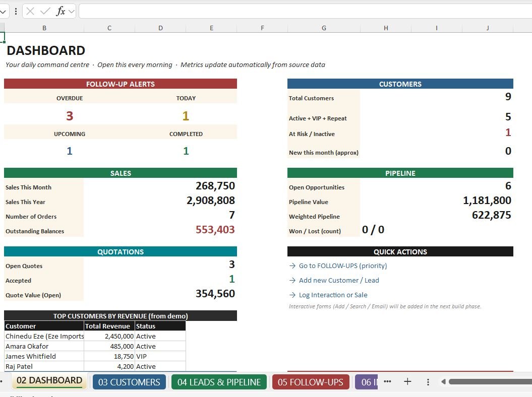Select column C header
This screenshot has height=397, width=532.
[109, 28]
